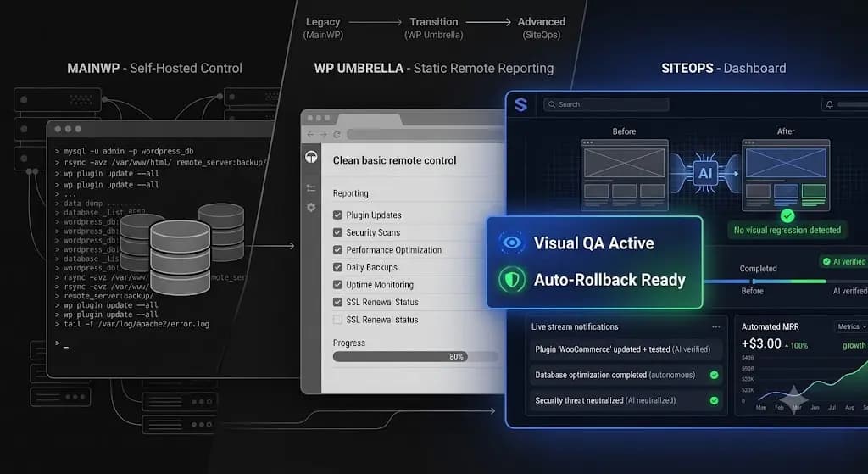Enable the unchecked SSL Renewal status checkbox
868x474 pixels.
[x=337, y=320]
